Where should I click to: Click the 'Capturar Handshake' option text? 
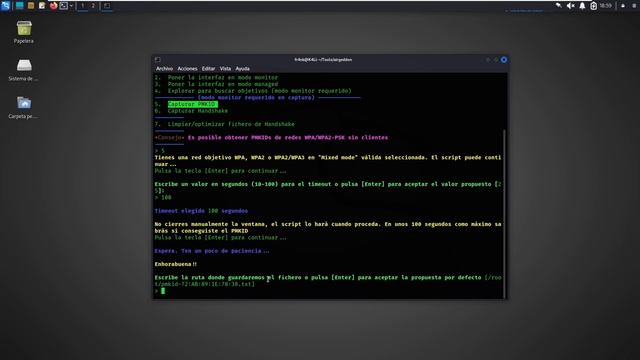point(198,111)
